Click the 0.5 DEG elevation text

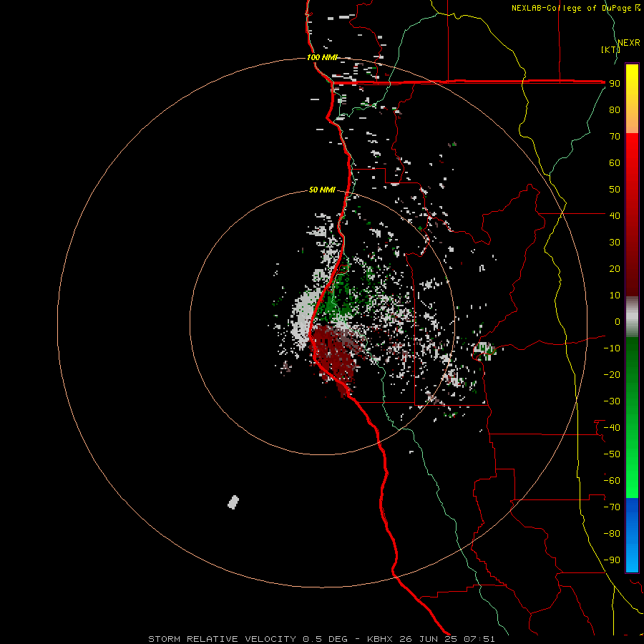tap(325, 639)
